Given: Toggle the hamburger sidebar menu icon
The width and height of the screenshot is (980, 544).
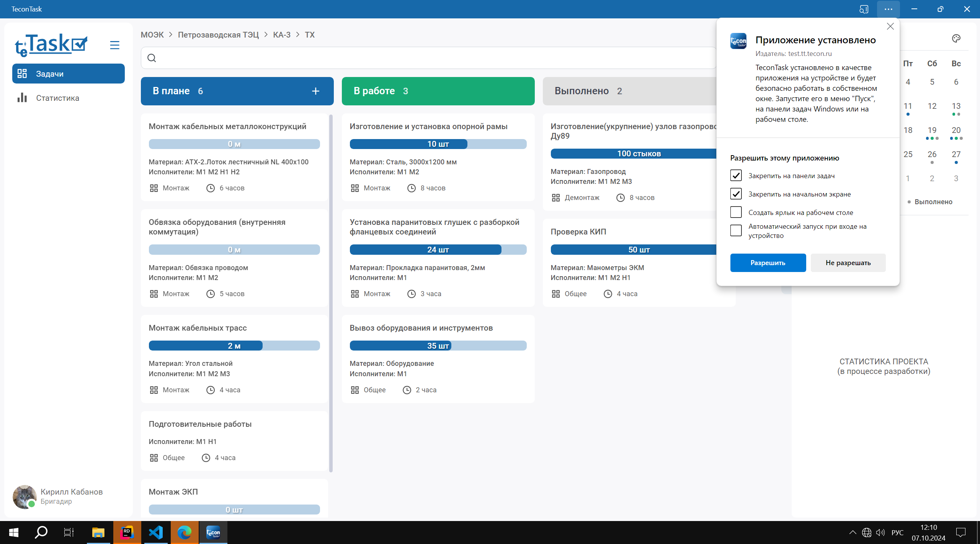Looking at the screenshot, I should 114,45.
